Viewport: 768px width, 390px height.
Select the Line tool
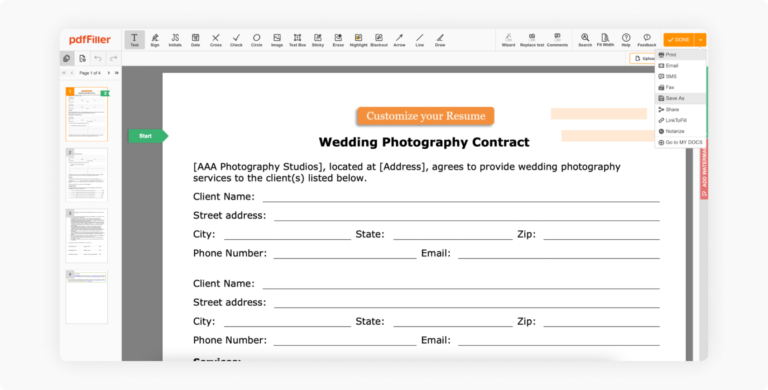click(420, 40)
